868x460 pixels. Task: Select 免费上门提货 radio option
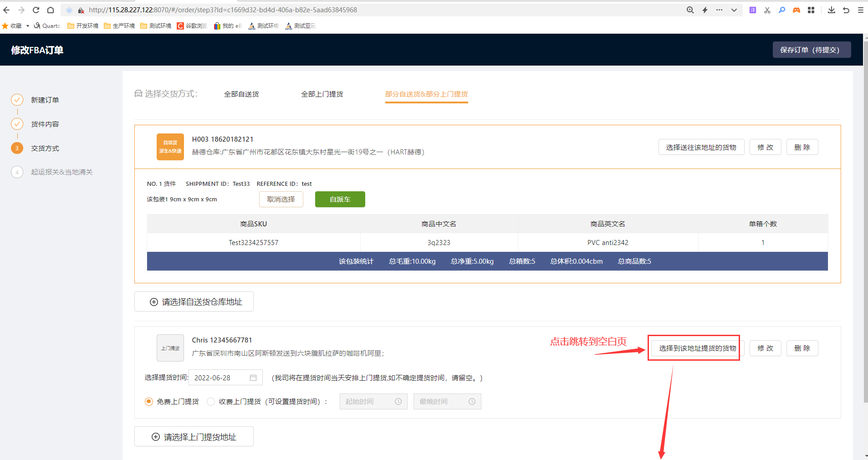click(x=149, y=402)
